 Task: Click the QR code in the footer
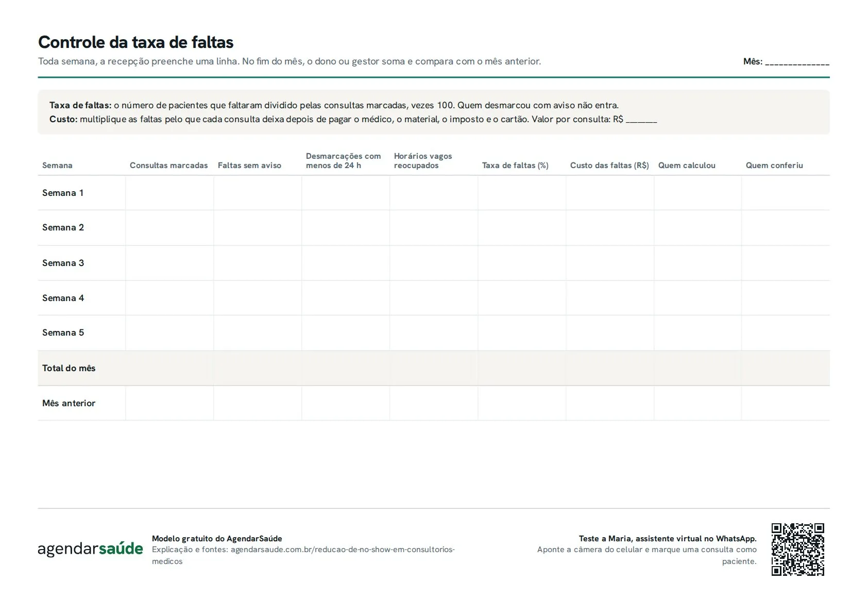coord(797,549)
